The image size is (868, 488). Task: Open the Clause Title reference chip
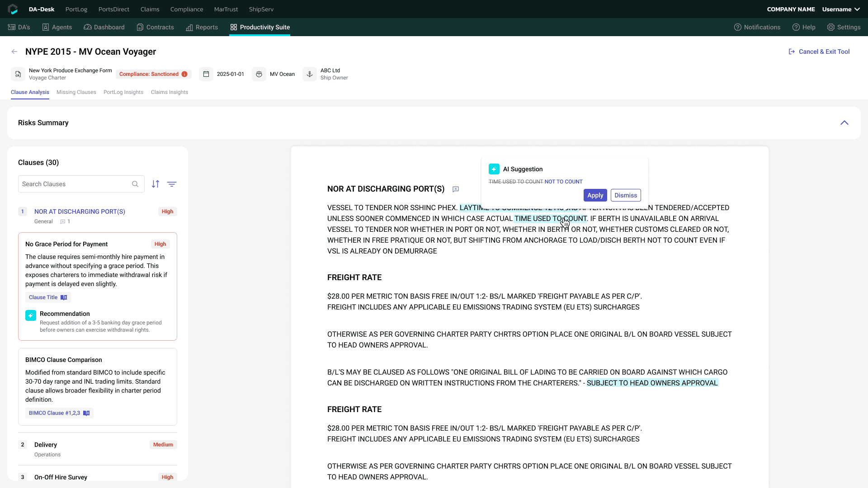pyautogui.click(x=48, y=297)
